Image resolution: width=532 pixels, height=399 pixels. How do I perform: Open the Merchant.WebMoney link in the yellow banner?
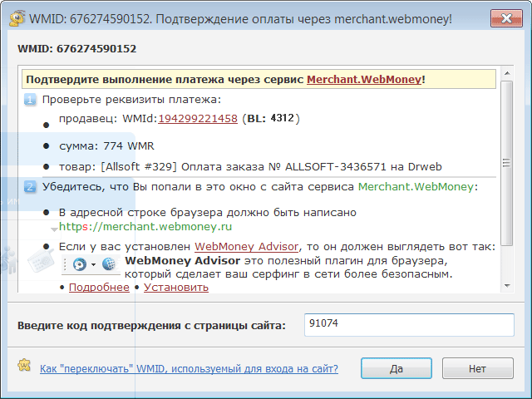tap(364, 80)
